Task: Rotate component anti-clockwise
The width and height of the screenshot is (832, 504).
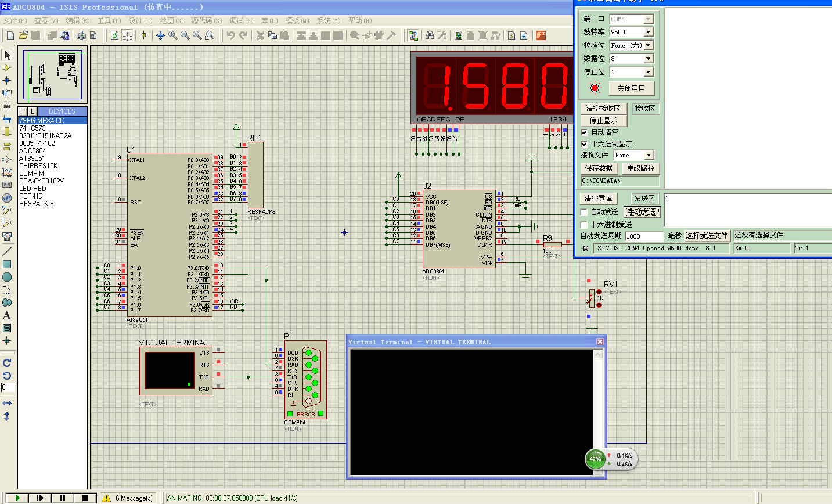Action: click(7, 375)
